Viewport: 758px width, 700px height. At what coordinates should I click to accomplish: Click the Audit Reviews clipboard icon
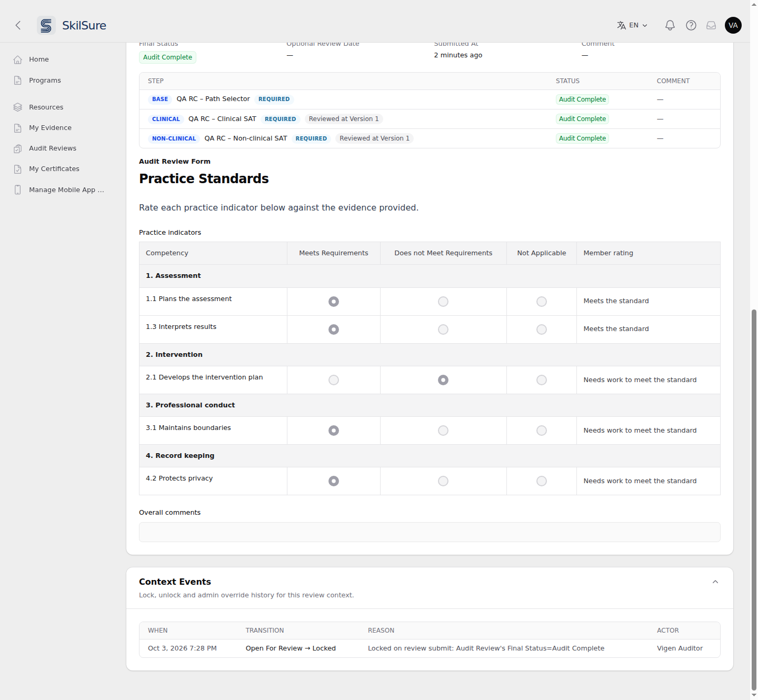tap(18, 148)
